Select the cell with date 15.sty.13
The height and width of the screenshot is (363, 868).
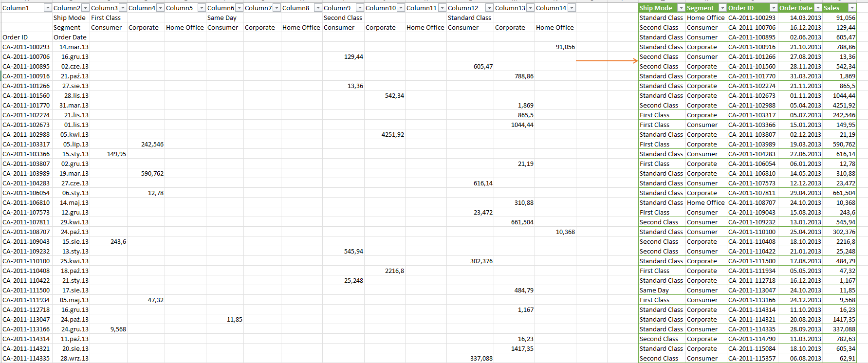click(71, 154)
